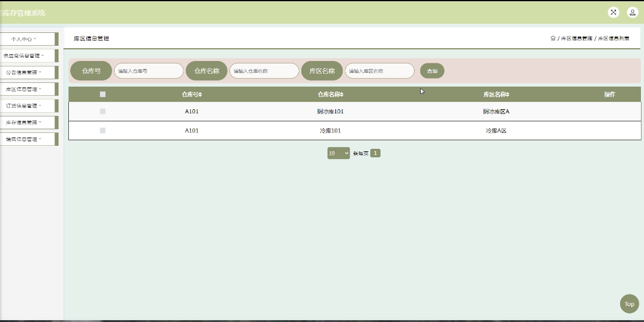Click the 查询 search button
Image resolution: width=644 pixels, height=322 pixels.
(x=432, y=71)
